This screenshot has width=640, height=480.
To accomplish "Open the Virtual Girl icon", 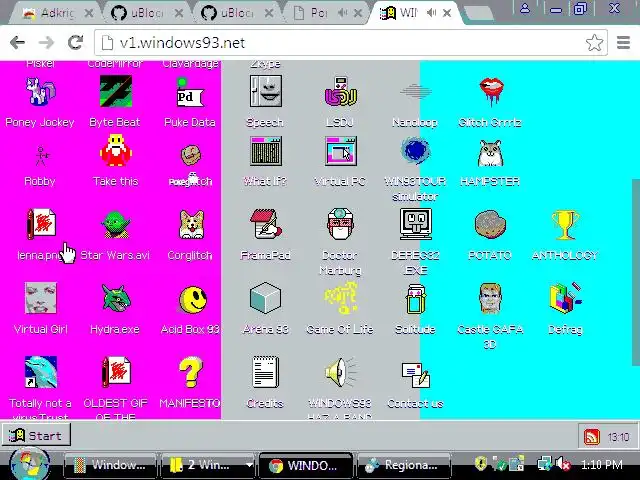I will click(x=40, y=298).
